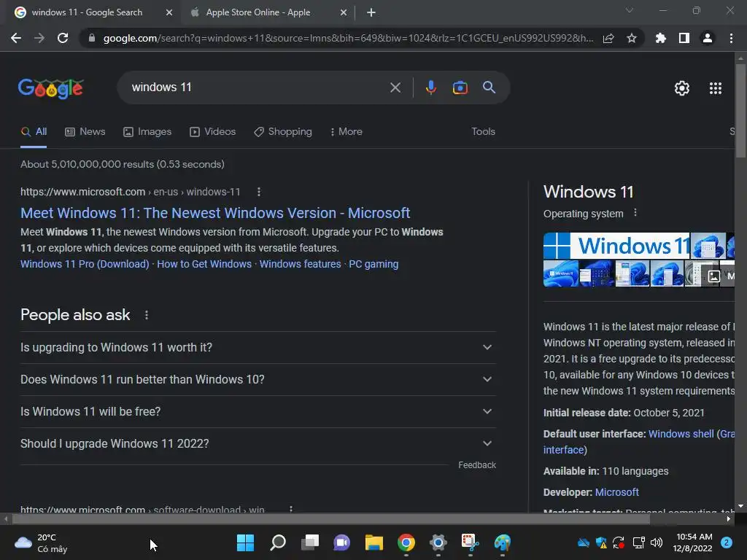This screenshot has width=747, height=560.
Task: Expand "Is upgrading to Windows 11 worth it?"
Action: [258, 348]
